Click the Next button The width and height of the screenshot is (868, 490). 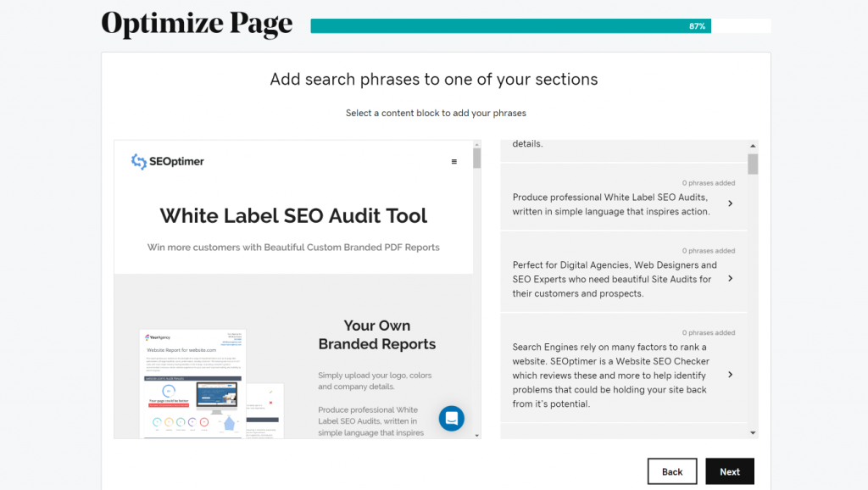729,471
